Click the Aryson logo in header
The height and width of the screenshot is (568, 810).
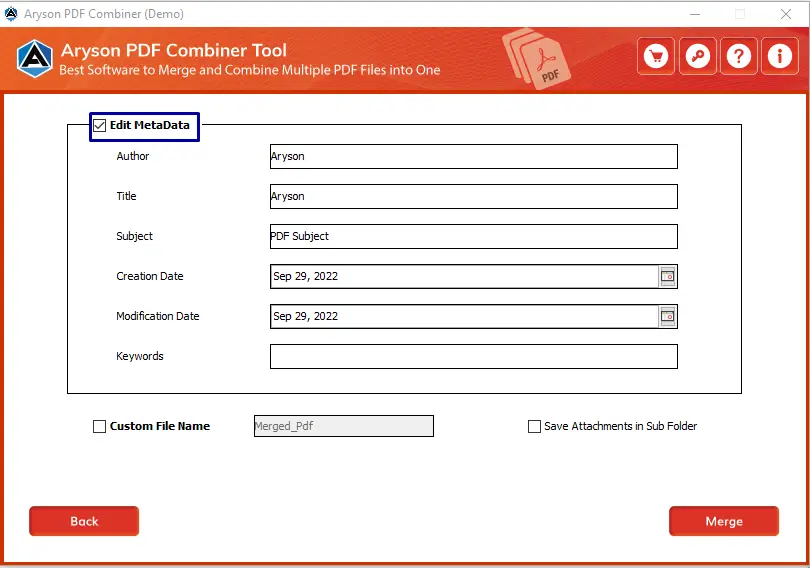point(33,59)
